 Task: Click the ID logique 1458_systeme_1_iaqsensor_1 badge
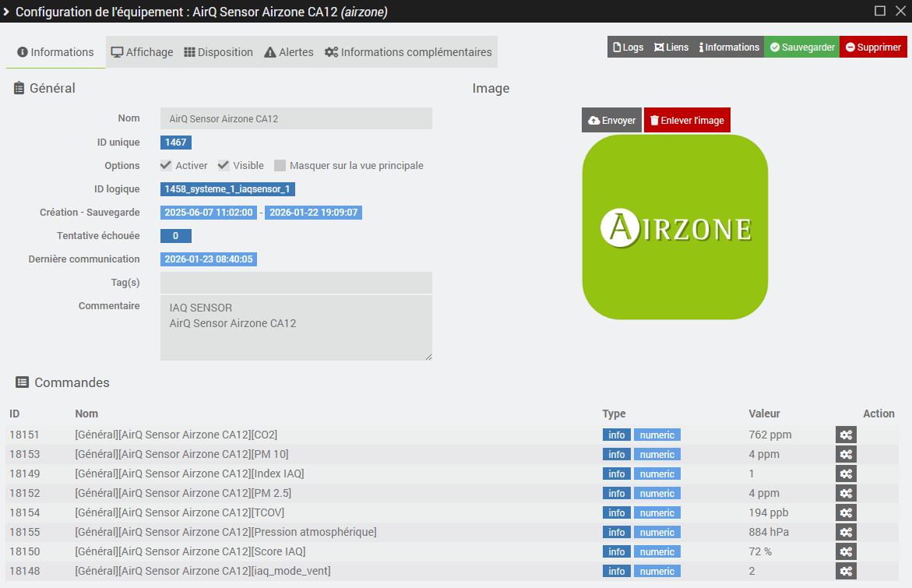(227, 189)
